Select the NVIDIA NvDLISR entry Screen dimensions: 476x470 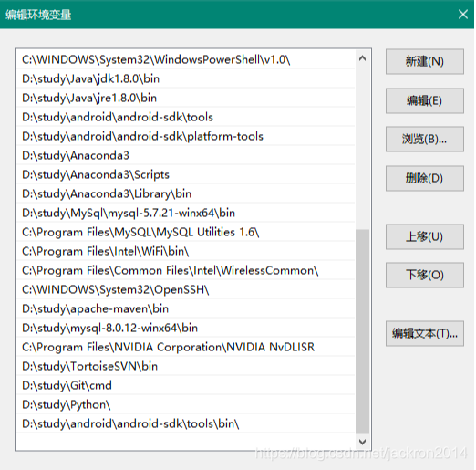coord(185,347)
